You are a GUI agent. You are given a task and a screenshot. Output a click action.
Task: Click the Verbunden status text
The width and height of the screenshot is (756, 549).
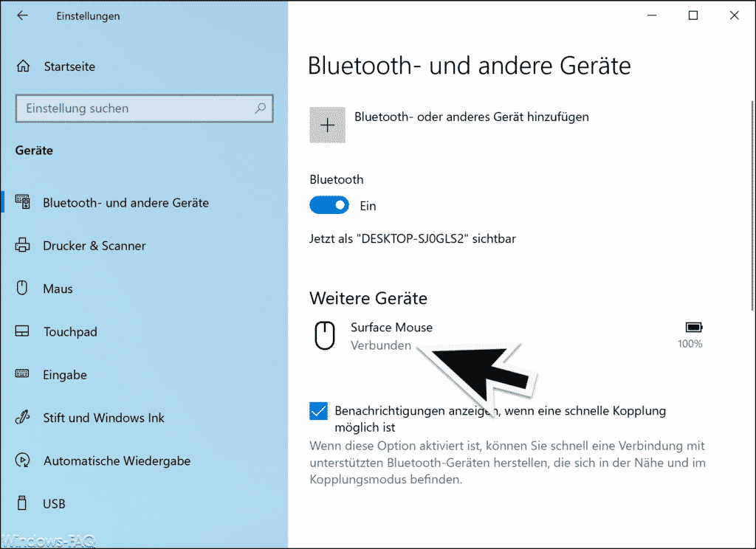click(x=381, y=345)
